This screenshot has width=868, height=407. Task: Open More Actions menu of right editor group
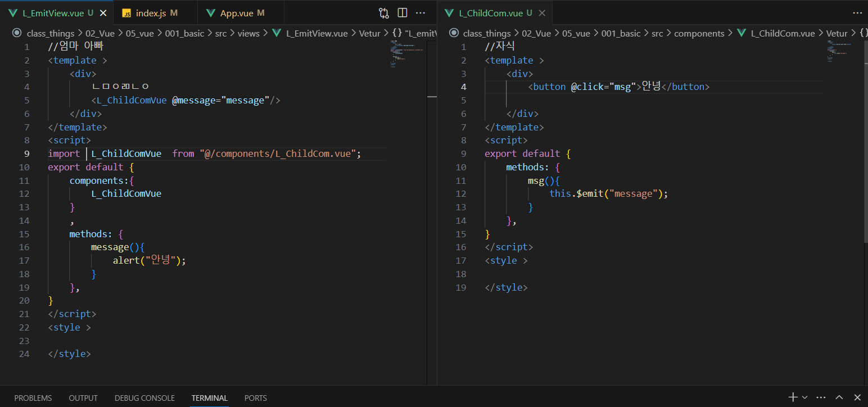click(857, 13)
